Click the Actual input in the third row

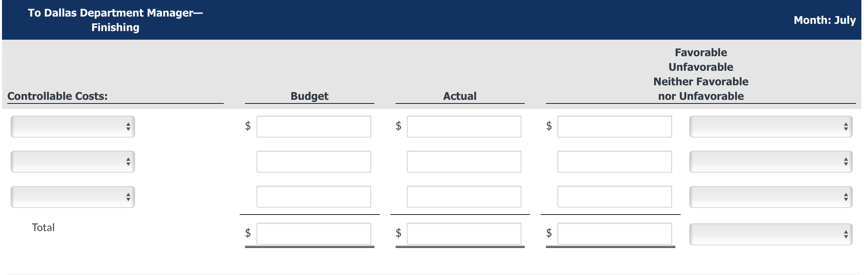463,197
